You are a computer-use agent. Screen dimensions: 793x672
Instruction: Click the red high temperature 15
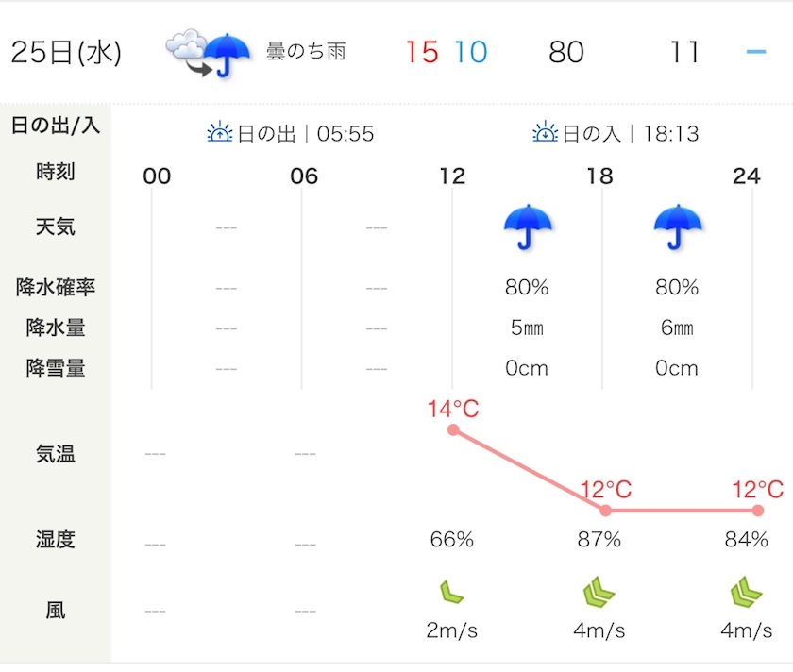tap(422, 52)
